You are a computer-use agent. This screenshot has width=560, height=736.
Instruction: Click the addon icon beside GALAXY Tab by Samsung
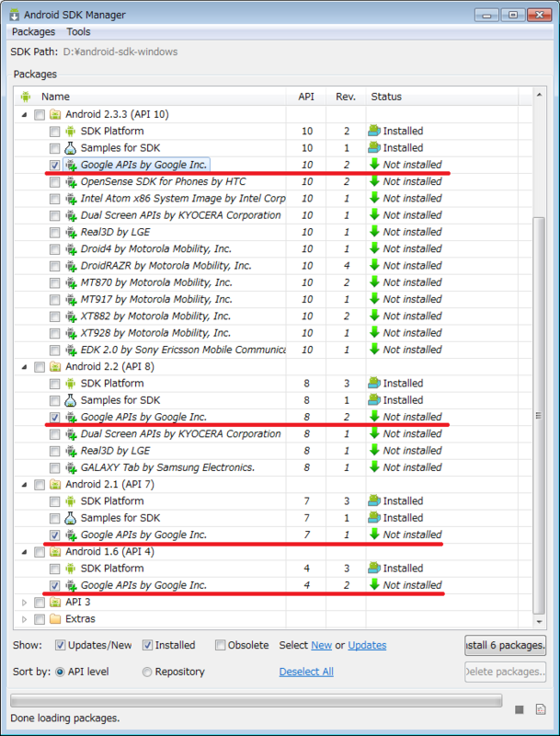pyautogui.click(x=71, y=468)
